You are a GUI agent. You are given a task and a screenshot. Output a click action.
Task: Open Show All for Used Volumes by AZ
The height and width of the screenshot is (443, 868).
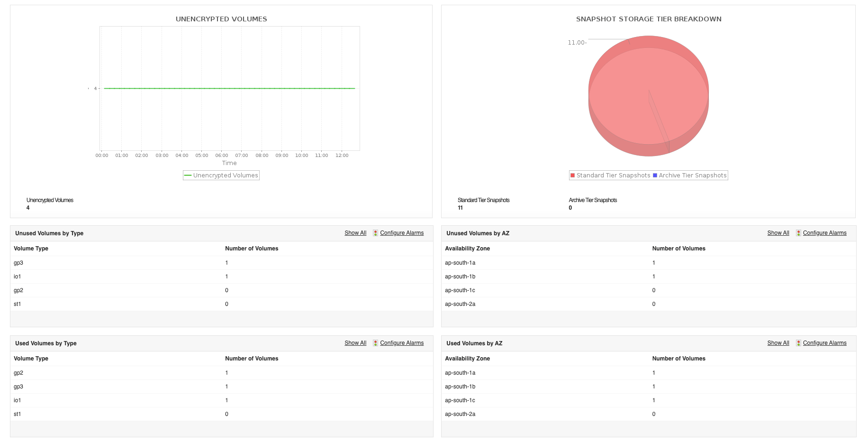click(778, 343)
